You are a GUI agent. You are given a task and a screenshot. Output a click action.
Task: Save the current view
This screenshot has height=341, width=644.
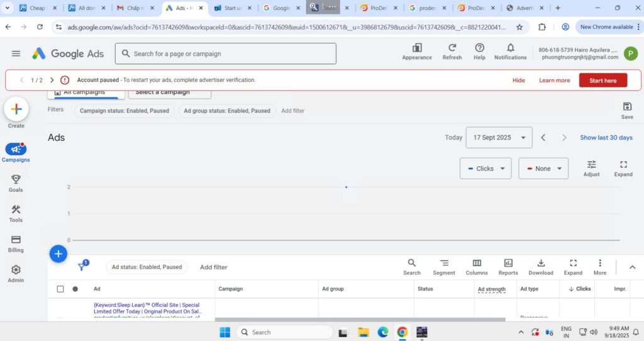pyautogui.click(x=627, y=111)
